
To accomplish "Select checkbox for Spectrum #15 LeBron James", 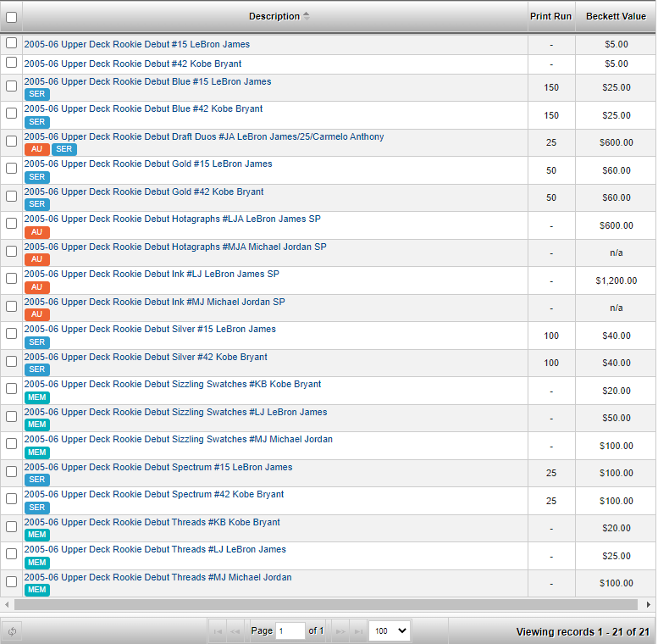I will pos(11,471).
